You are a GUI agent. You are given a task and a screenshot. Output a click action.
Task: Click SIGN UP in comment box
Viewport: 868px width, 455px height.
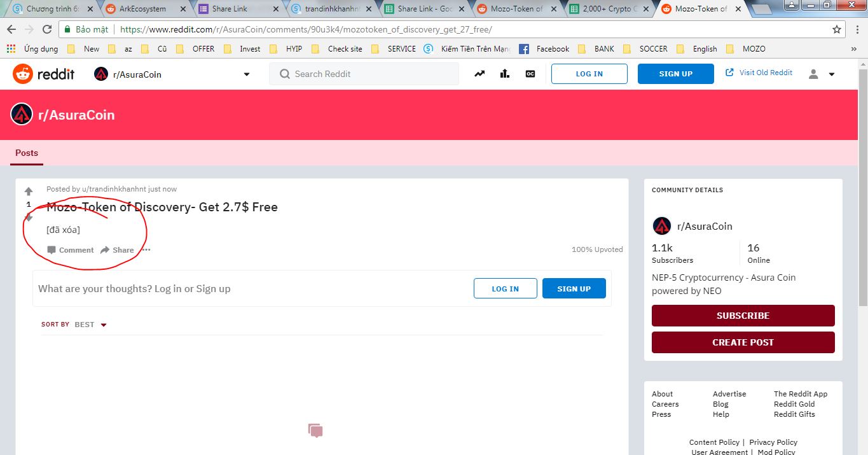pos(574,288)
